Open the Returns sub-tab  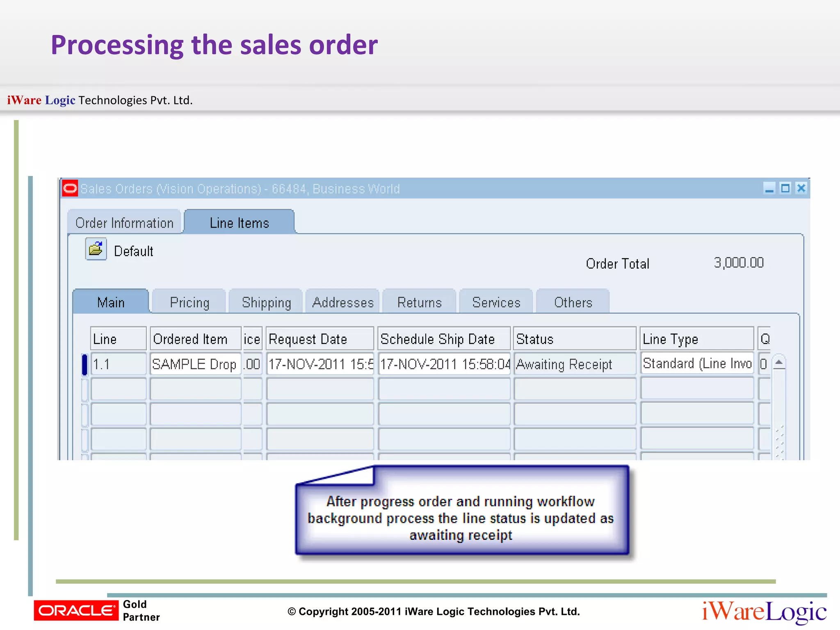coord(420,302)
